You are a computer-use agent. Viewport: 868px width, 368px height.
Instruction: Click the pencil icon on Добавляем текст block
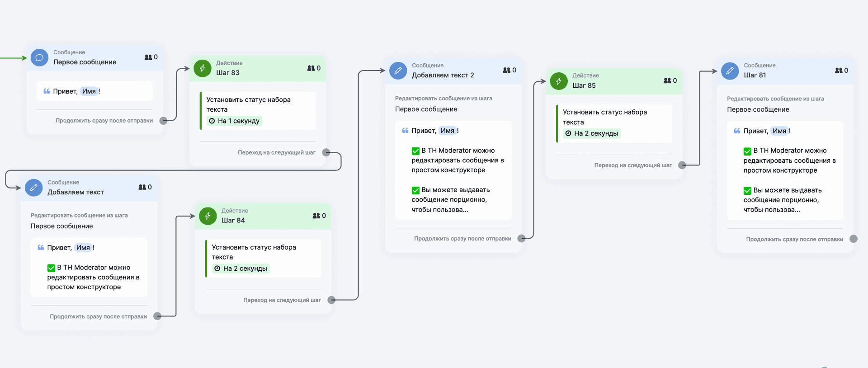(x=33, y=188)
